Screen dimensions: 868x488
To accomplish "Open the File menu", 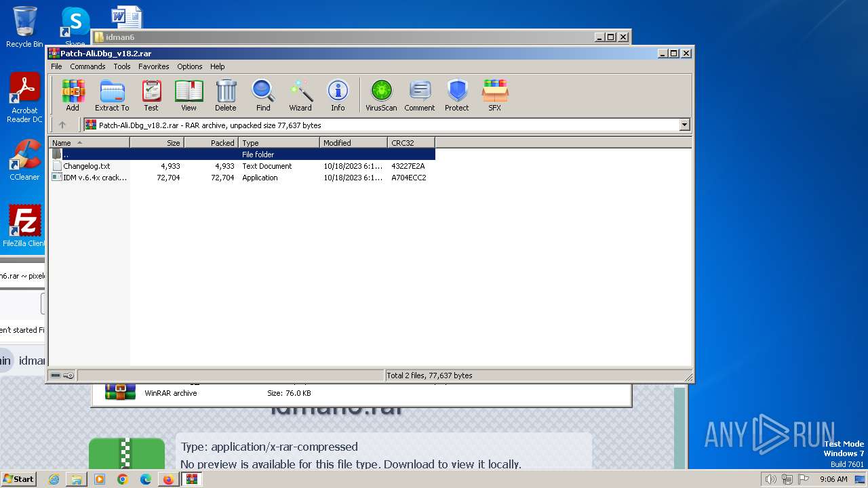I will tap(56, 66).
